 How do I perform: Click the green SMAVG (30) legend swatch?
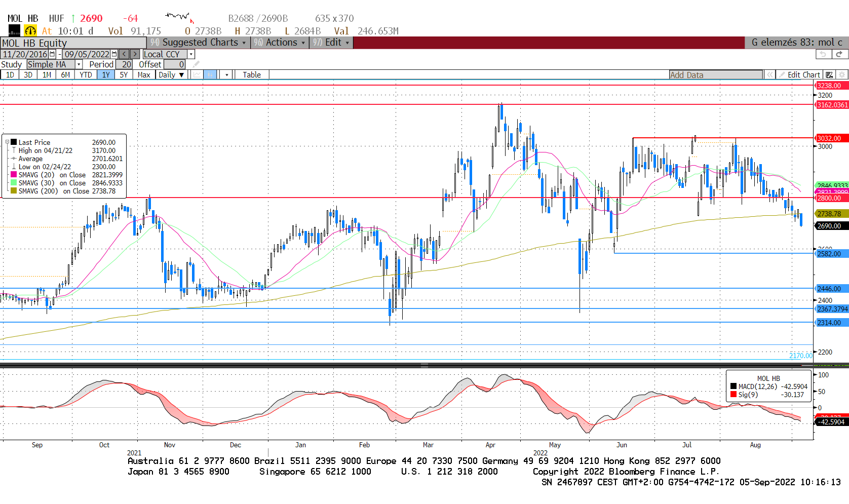point(14,183)
